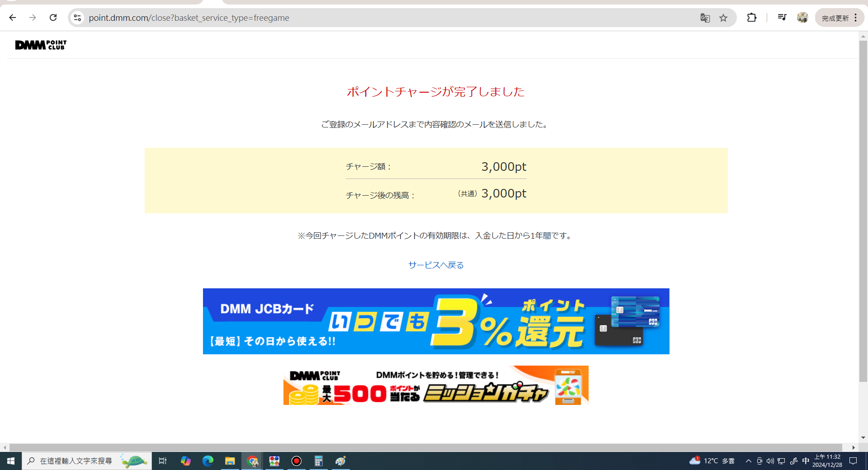Open the ミッションガチャ 500 point banner

tap(436, 385)
